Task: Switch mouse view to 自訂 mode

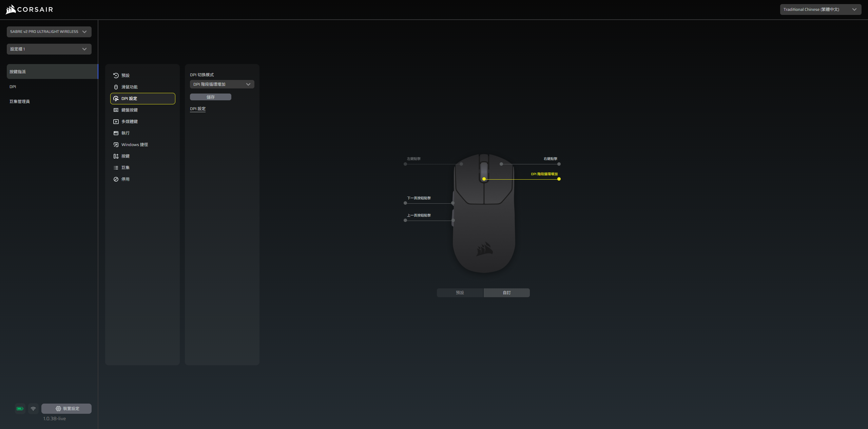Action: click(506, 293)
